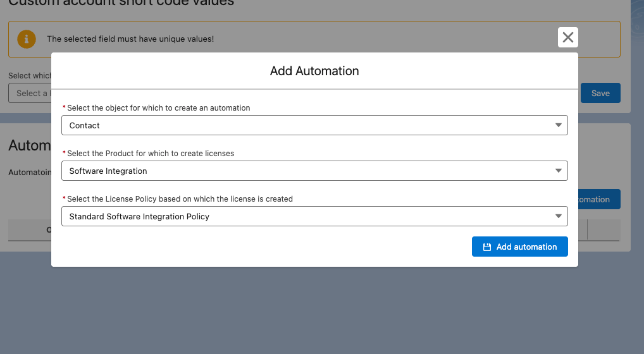This screenshot has width=644, height=354.
Task: Click the Save button behind the dialog
Action: coord(600,93)
